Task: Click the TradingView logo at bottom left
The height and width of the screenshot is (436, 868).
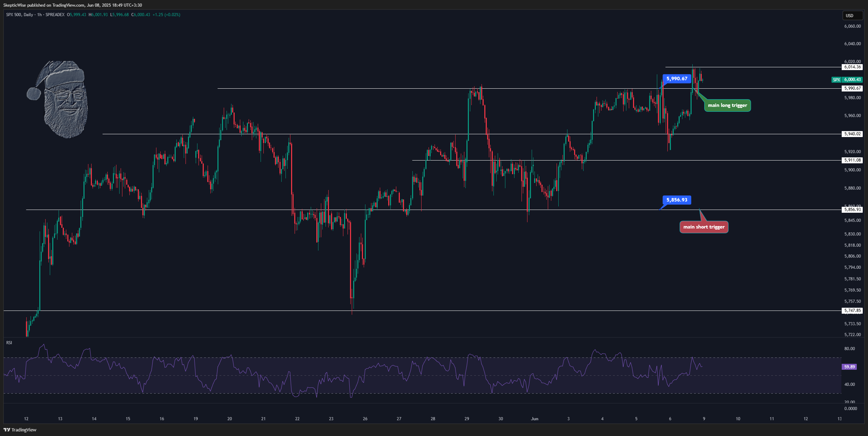Action: pyautogui.click(x=20, y=430)
